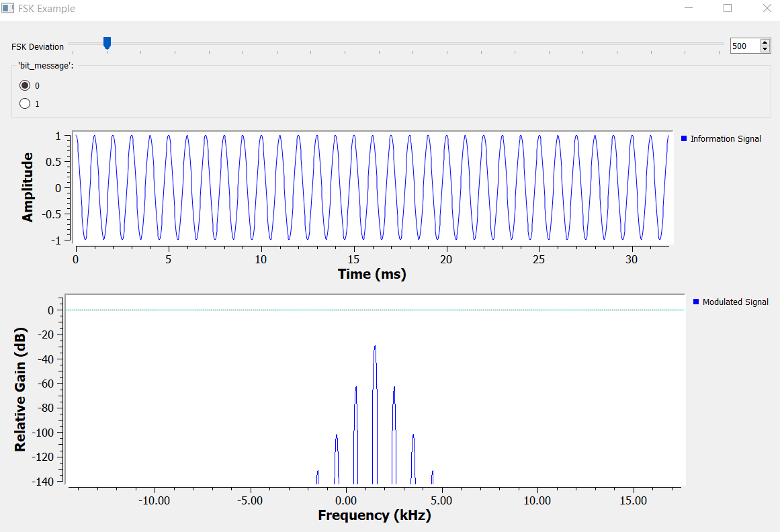Click the FSK Deviation label text
The image size is (780, 532).
point(38,47)
